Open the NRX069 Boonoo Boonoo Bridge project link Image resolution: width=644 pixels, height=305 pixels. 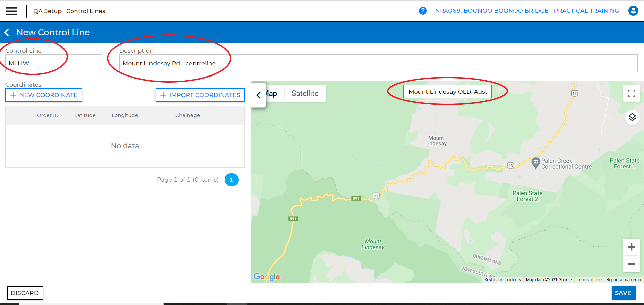coord(527,11)
